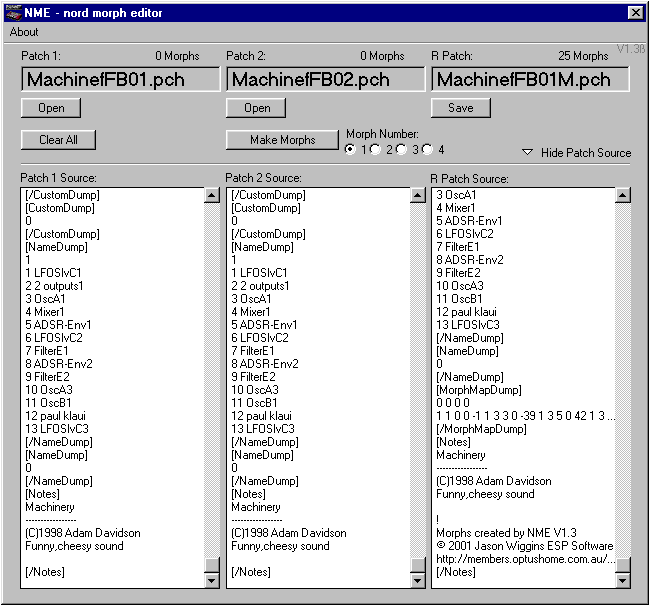This screenshot has height=606, width=650.
Task: Select Morph Number 4 radio button
Action: 427,150
